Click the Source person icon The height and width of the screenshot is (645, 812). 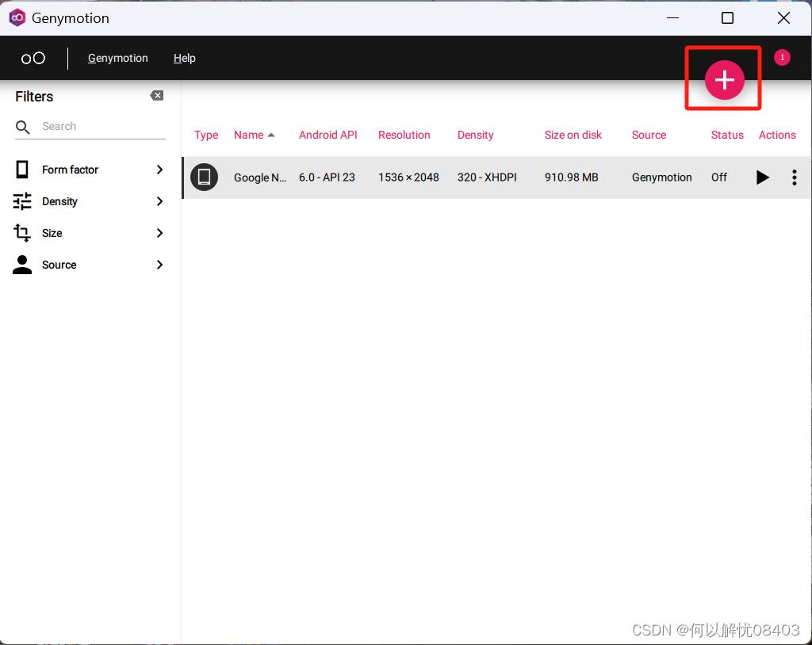click(x=22, y=265)
